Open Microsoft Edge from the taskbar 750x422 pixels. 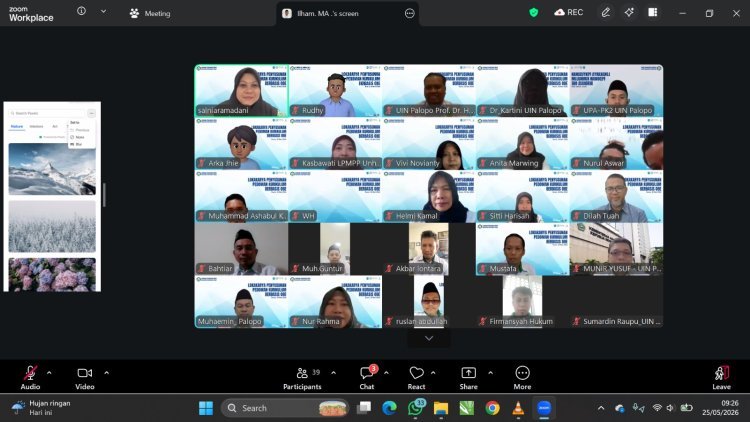pyautogui.click(x=389, y=408)
